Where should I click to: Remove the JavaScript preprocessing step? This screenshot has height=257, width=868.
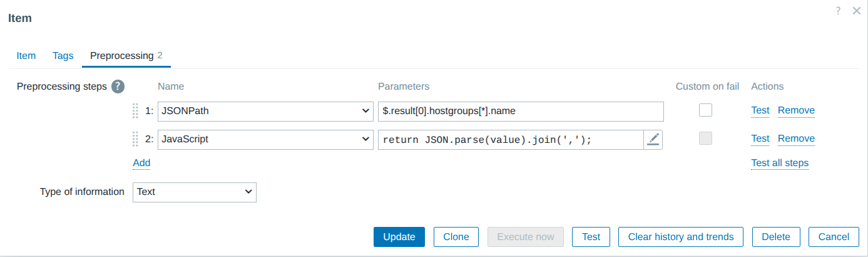pyautogui.click(x=796, y=139)
